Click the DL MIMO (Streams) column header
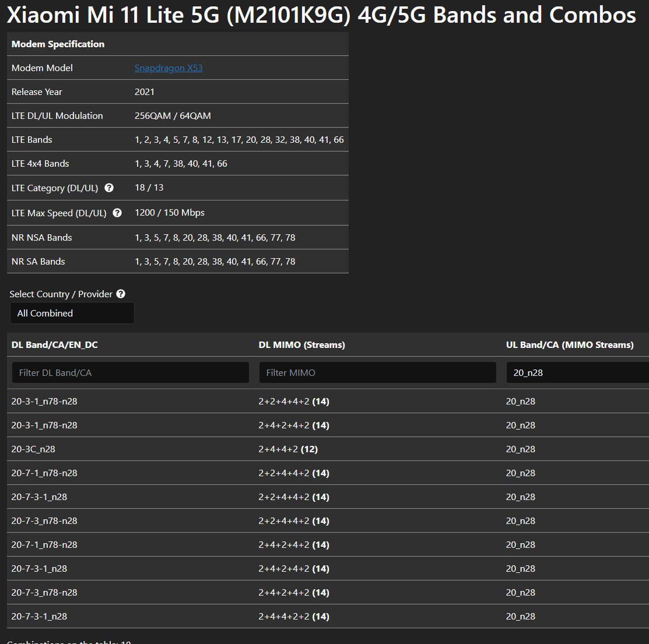This screenshot has width=649, height=644. [302, 345]
